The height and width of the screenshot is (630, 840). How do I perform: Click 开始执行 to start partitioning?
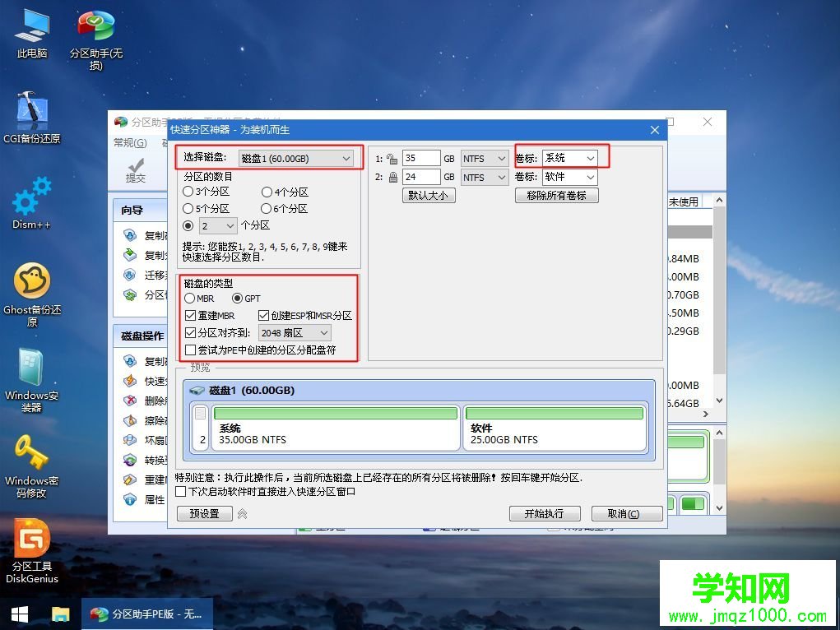click(x=545, y=512)
